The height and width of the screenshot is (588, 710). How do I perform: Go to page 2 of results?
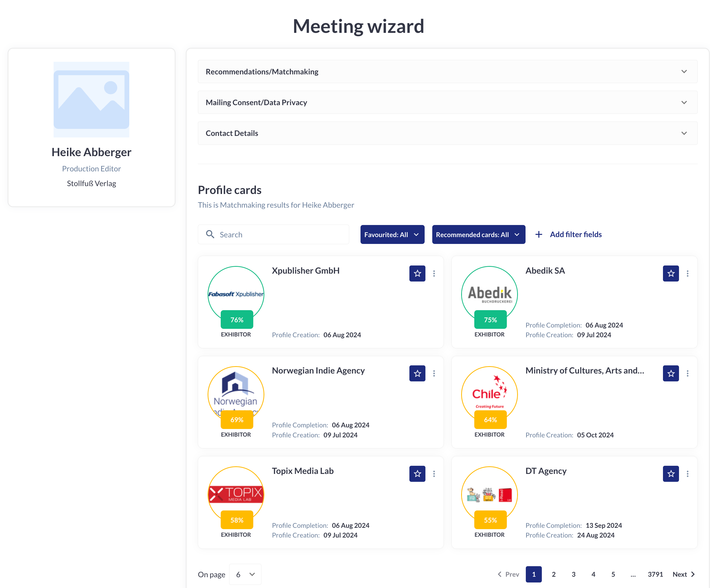[553, 574]
